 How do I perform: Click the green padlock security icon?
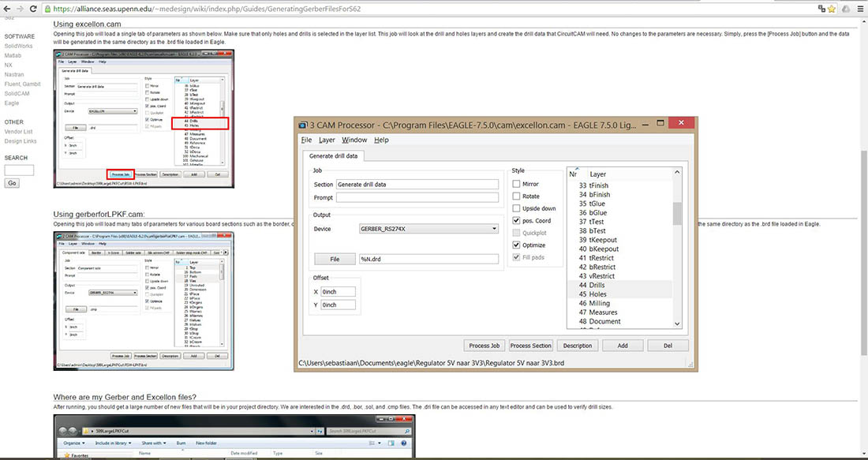click(x=48, y=9)
